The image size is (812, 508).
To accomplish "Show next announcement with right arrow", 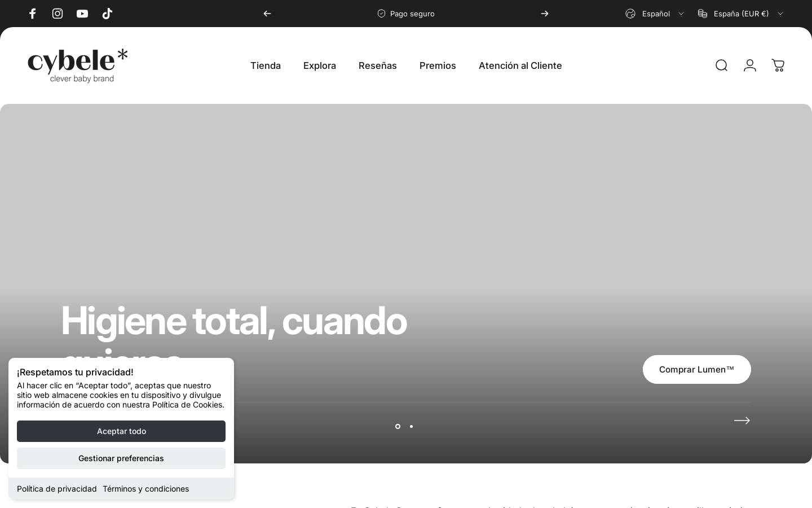I will pyautogui.click(x=545, y=14).
